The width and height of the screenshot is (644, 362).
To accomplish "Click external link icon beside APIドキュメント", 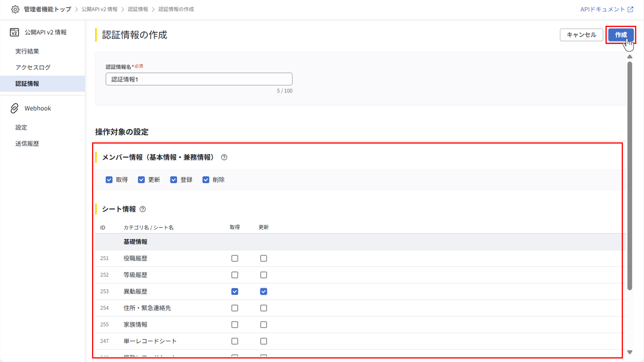I will 631,9.
